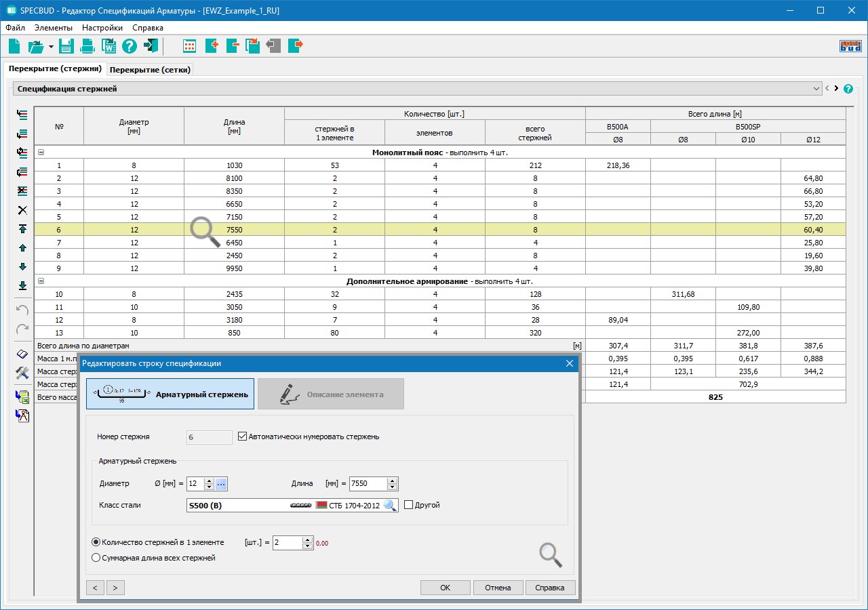Expand the 'Спецификация стержней' dropdown
The height and width of the screenshot is (610, 868).
click(x=816, y=89)
